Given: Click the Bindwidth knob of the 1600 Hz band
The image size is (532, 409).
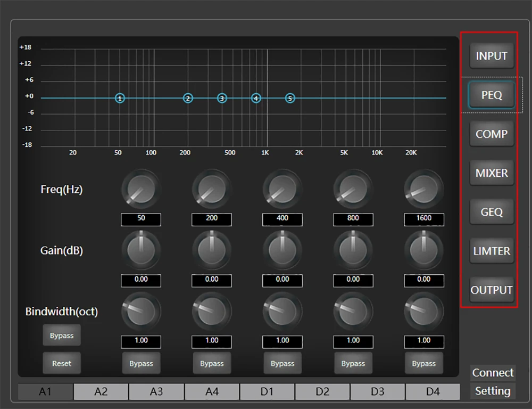Looking at the screenshot, I should [x=424, y=311].
